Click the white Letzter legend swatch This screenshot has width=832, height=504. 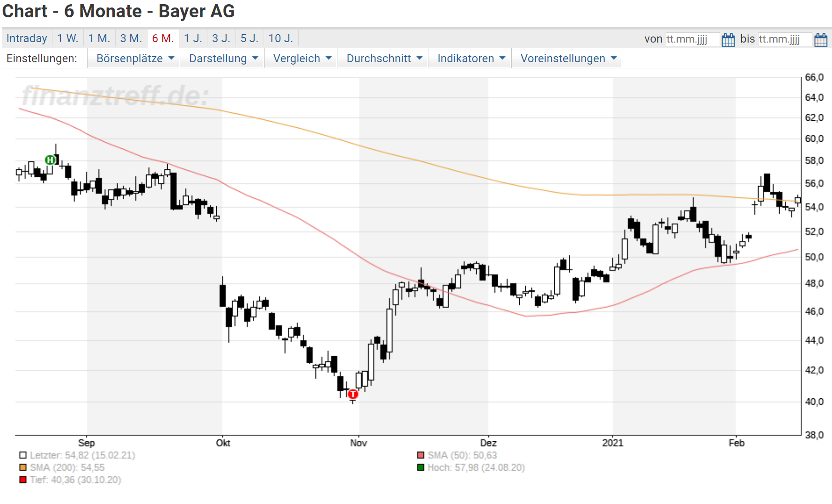pos(23,455)
